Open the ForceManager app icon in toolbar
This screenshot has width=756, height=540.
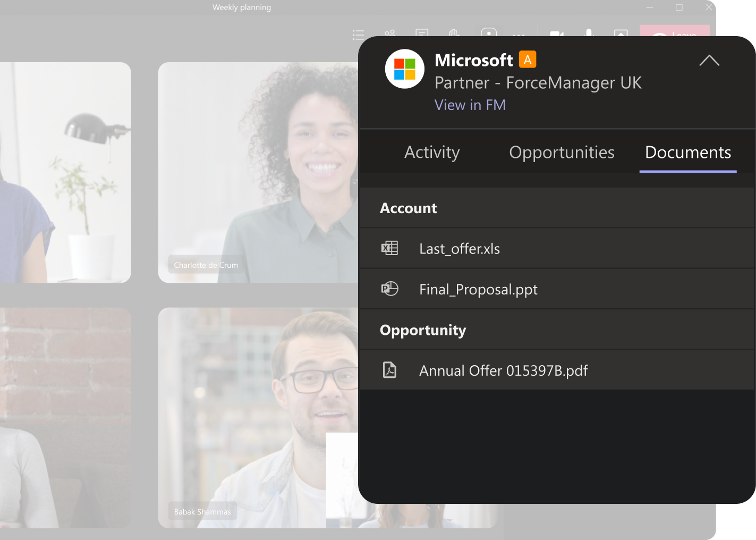click(x=489, y=32)
